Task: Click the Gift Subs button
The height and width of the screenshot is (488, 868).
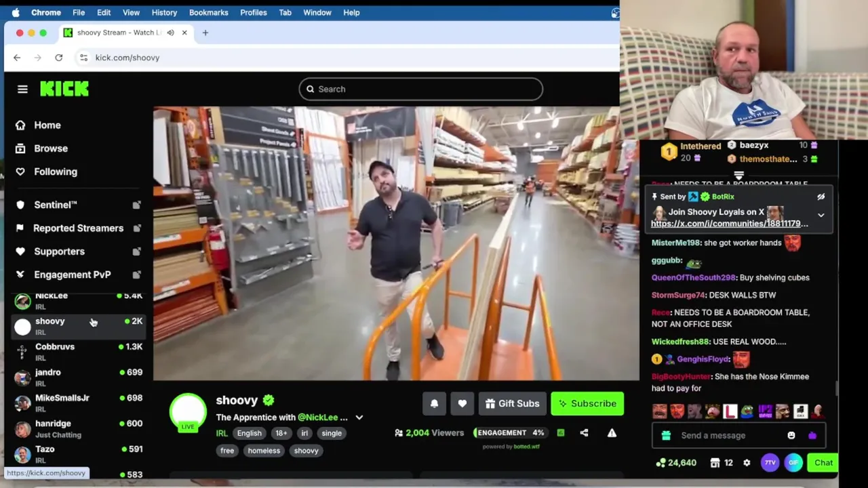Action: (x=512, y=403)
